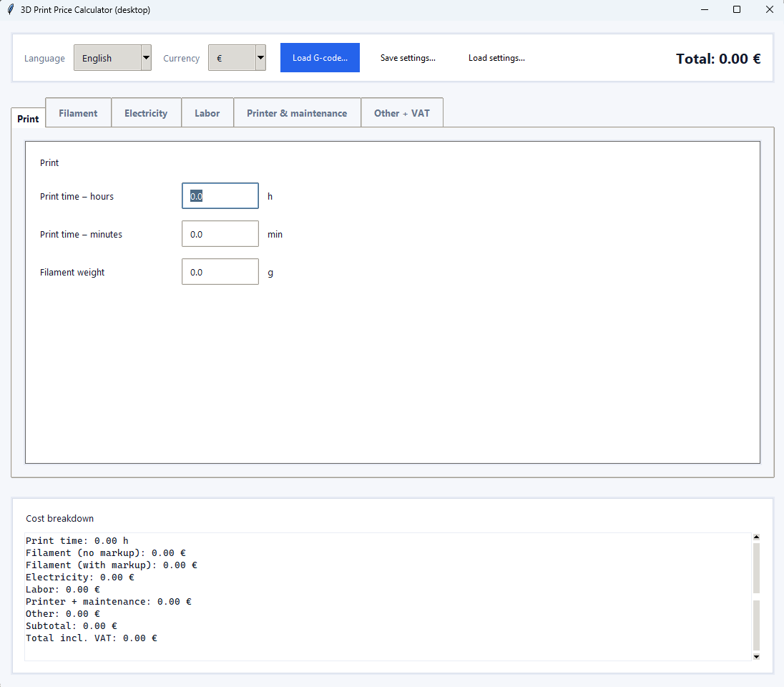Click Save settings button
The height and width of the screenshot is (687, 784).
[408, 57]
